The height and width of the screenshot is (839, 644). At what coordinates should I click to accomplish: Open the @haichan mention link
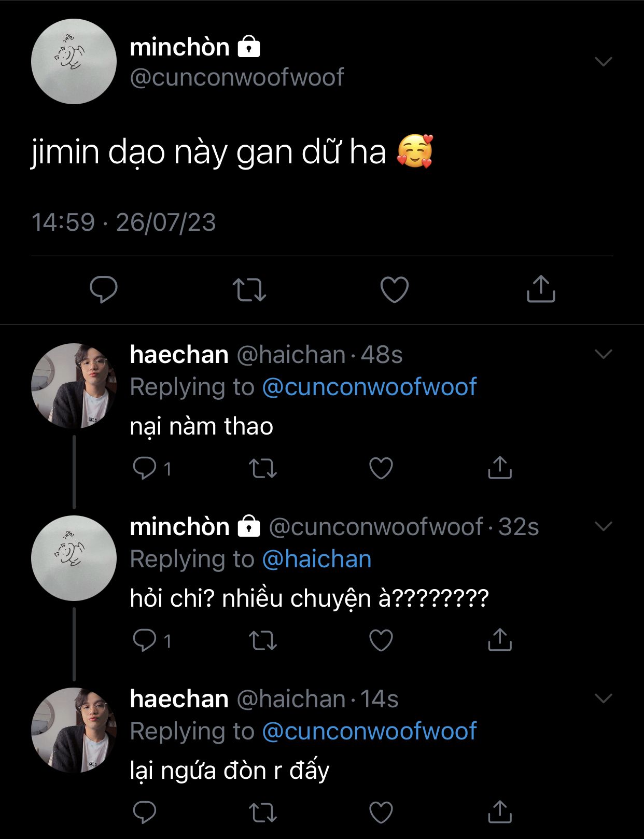point(317,560)
